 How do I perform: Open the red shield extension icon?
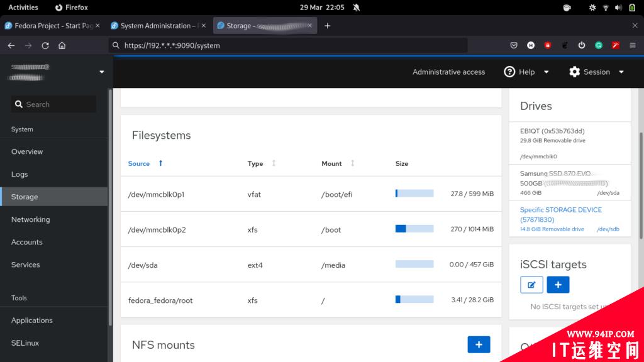pos(548,45)
